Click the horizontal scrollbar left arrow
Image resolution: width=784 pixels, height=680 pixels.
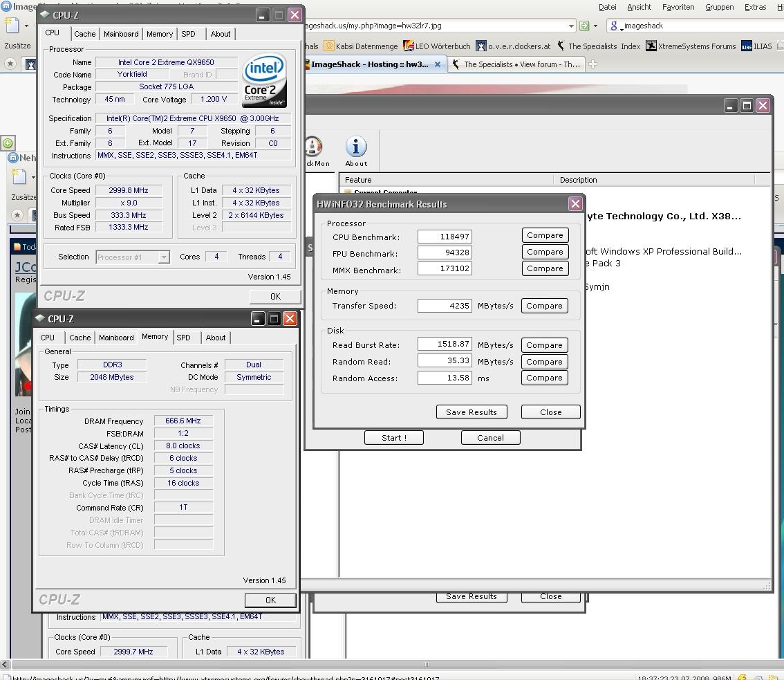pyautogui.click(x=5, y=665)
